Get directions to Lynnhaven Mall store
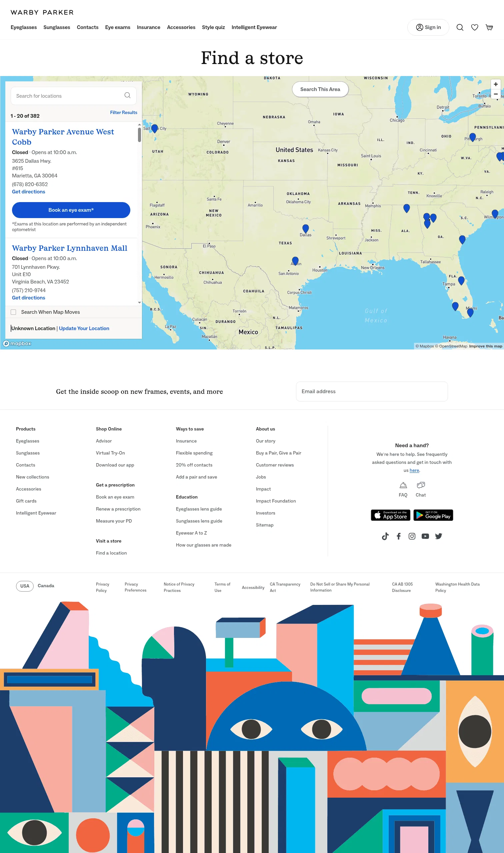504x853 pixels. [x=29, y=298]
